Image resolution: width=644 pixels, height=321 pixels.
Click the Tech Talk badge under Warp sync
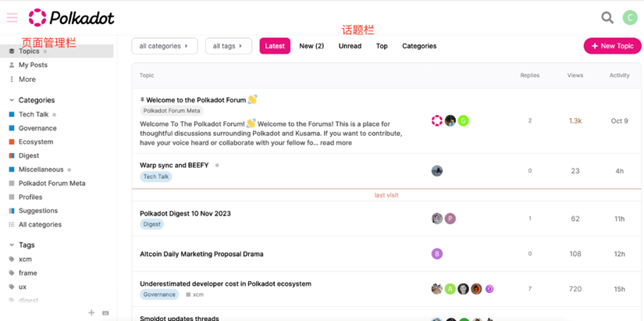click(x=156, y=177)
